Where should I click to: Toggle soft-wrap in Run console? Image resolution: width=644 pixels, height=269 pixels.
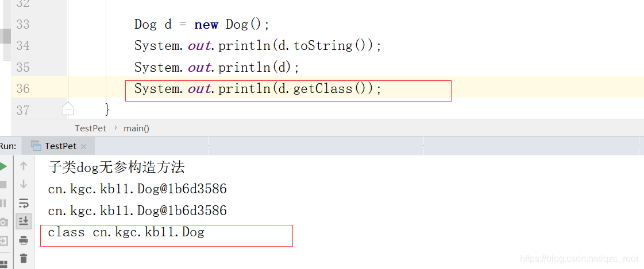tap(24, 202)
